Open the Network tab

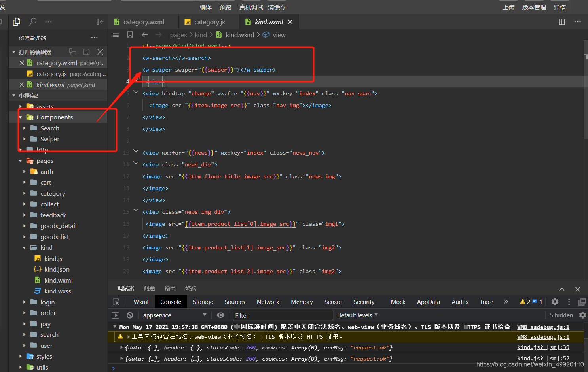[268, 302]
